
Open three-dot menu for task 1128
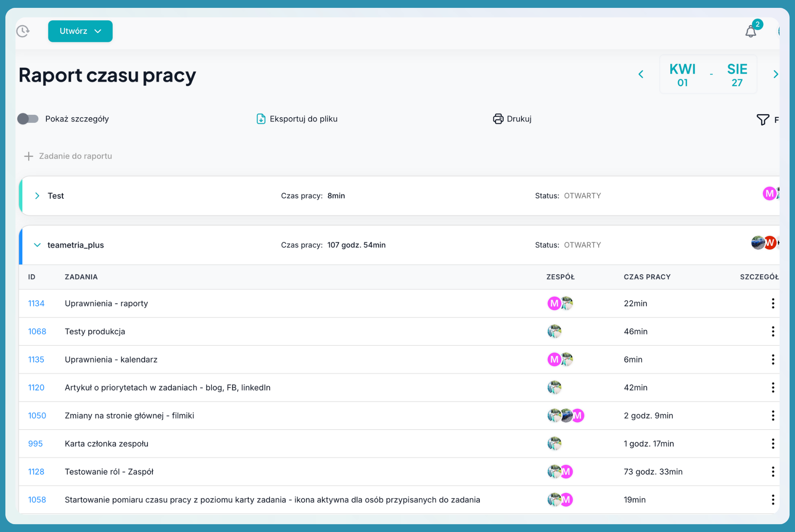773,472
